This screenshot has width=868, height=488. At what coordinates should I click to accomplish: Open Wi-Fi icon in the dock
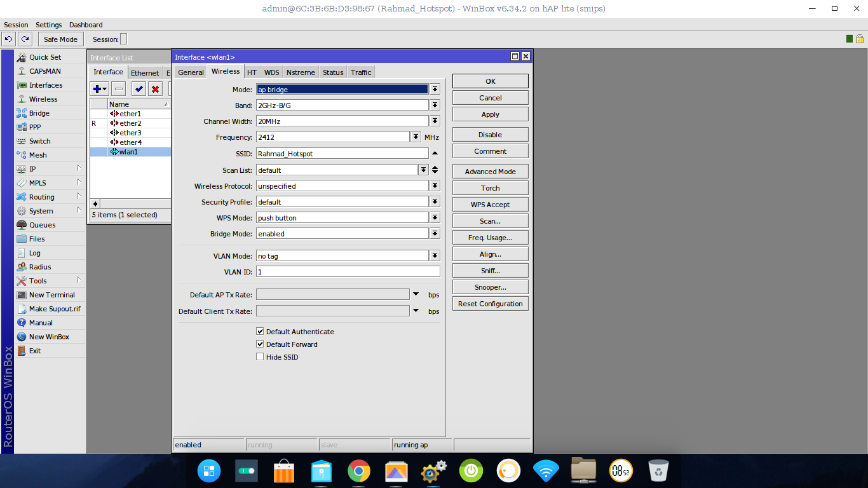click(546, 471)
